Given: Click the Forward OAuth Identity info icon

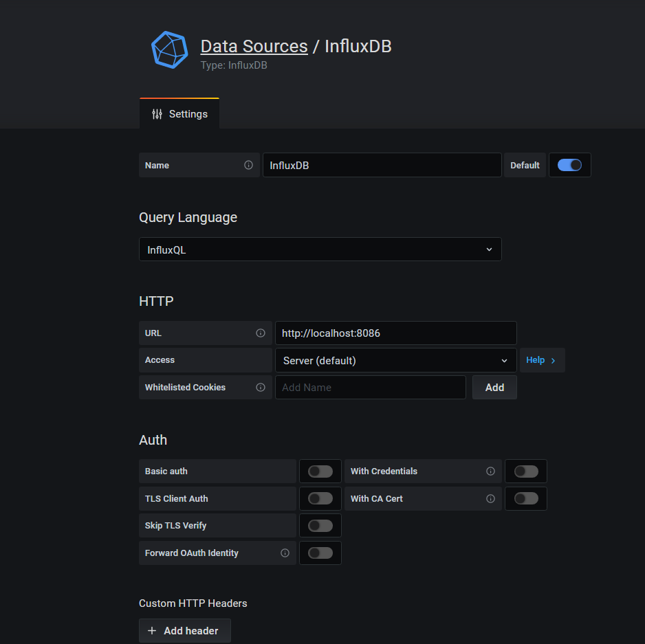Looking at the screenshot, I should (285, 553).
